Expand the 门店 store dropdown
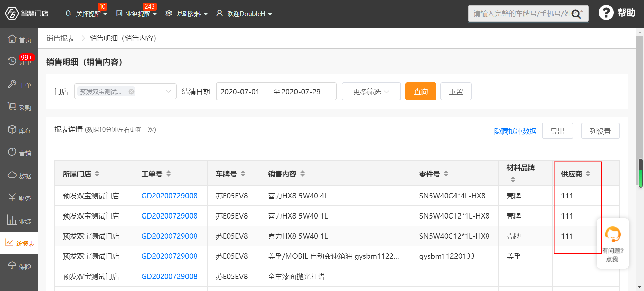The width and height of the screenshot is (644, 291). pyautogui.click(x=169, y=91)
